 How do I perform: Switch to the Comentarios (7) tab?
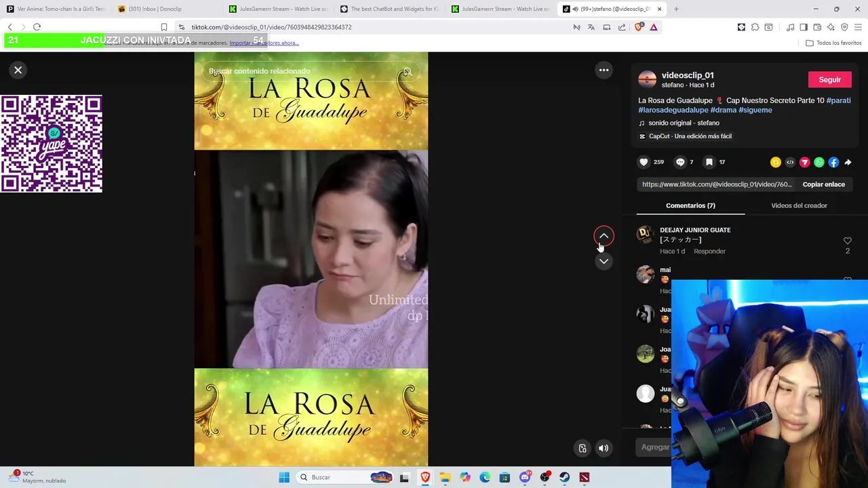coord(690,205)
